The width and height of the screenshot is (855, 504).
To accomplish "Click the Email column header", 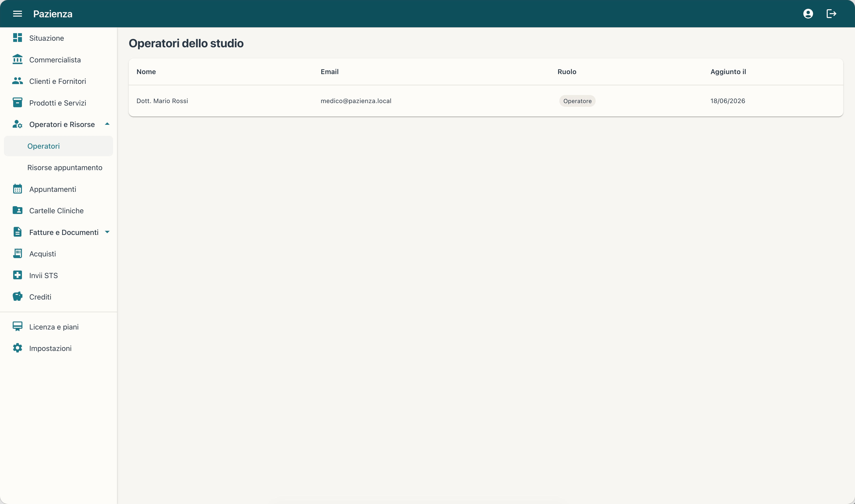I will pyautogui.click(x=329, y=72).
